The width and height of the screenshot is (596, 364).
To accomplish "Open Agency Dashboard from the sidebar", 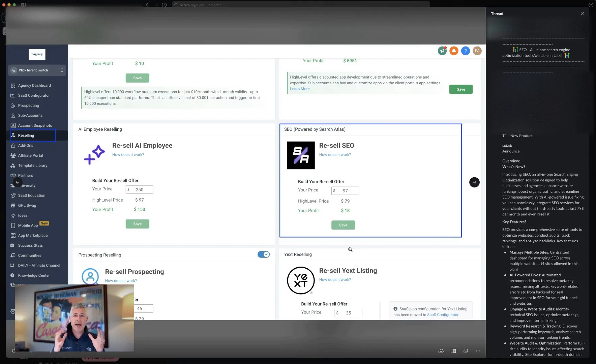I will click(x=34, y=85).
